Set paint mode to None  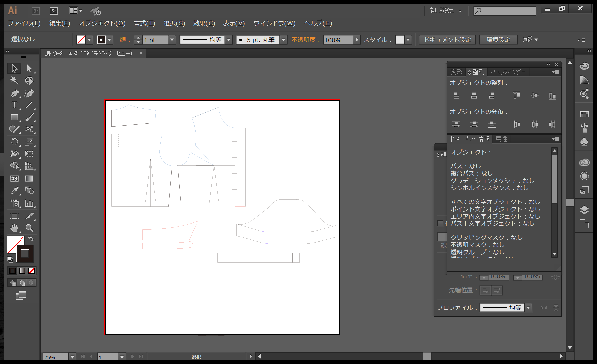31,271
